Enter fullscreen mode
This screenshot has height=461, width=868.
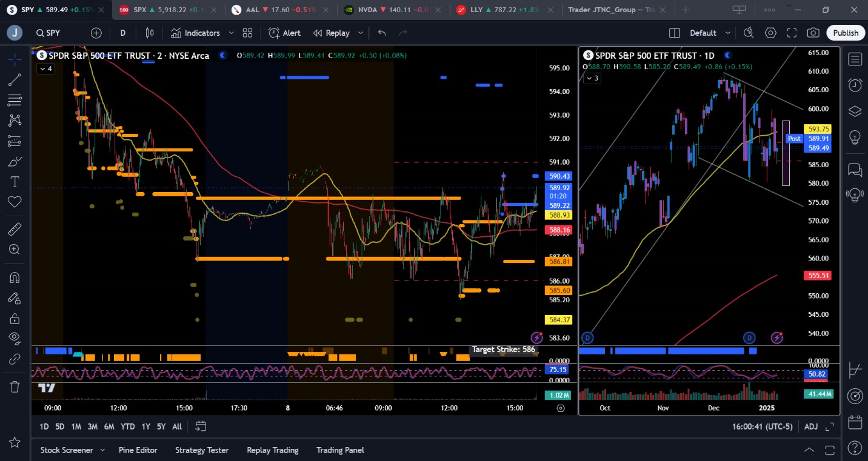(x=792, y=33)
